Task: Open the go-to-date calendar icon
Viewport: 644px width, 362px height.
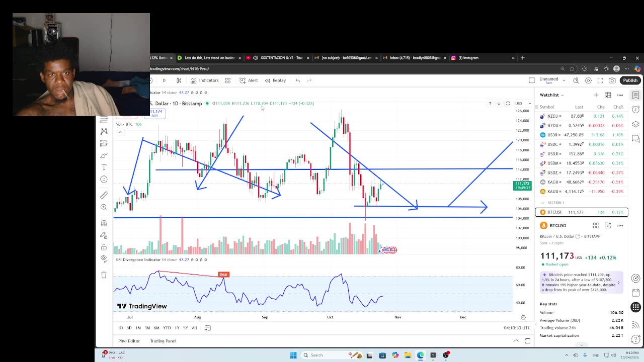Action: 207,328
